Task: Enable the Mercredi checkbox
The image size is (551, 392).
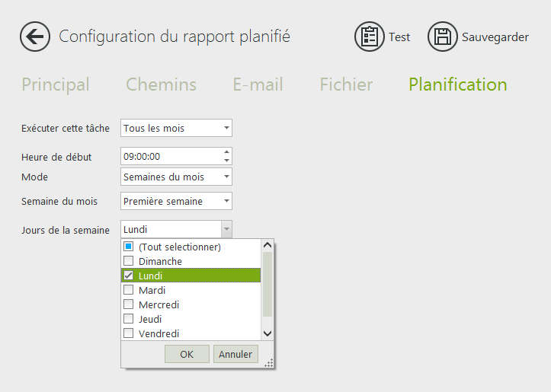Action: [x=129, y=304]
